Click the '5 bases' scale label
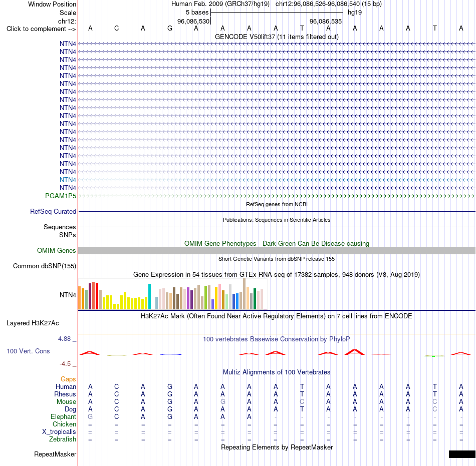 pos(197,13)
